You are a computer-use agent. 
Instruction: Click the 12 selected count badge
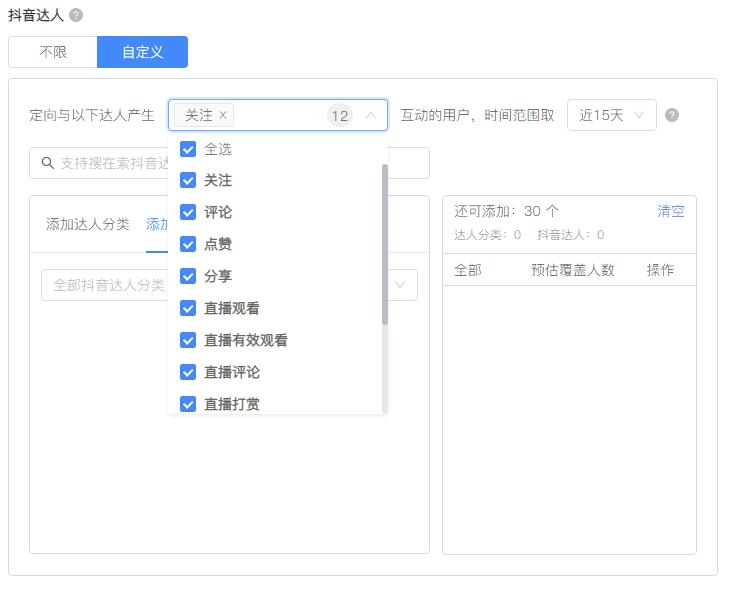(340, 115)
